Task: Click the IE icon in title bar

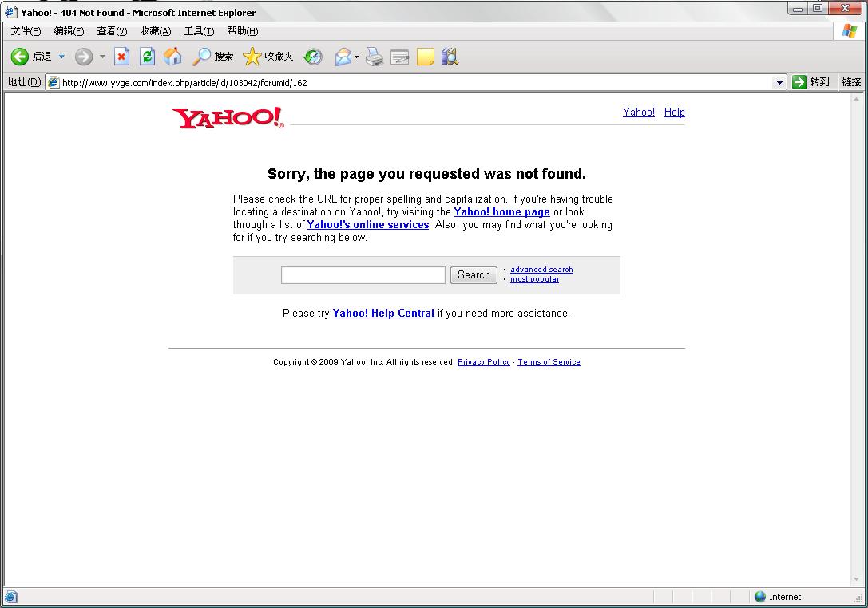Action: click(11, 12)
